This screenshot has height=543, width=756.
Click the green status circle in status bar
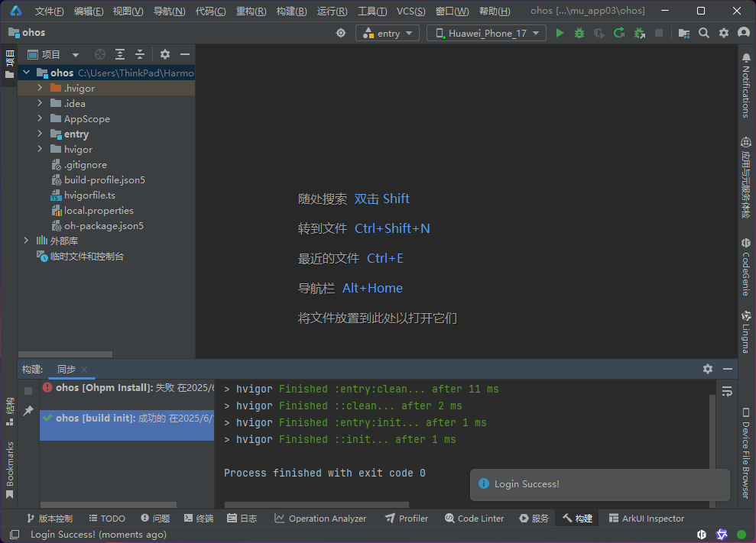tap(741, 535)
